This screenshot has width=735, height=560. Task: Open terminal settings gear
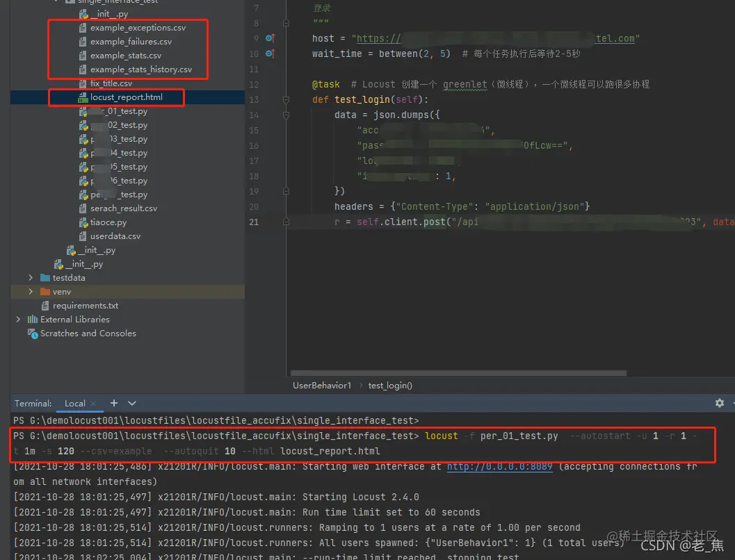720,403
